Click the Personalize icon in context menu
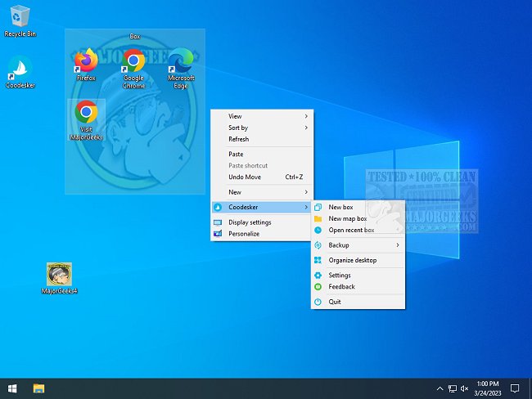Screen dimensions: 532x399 point(218,234)
